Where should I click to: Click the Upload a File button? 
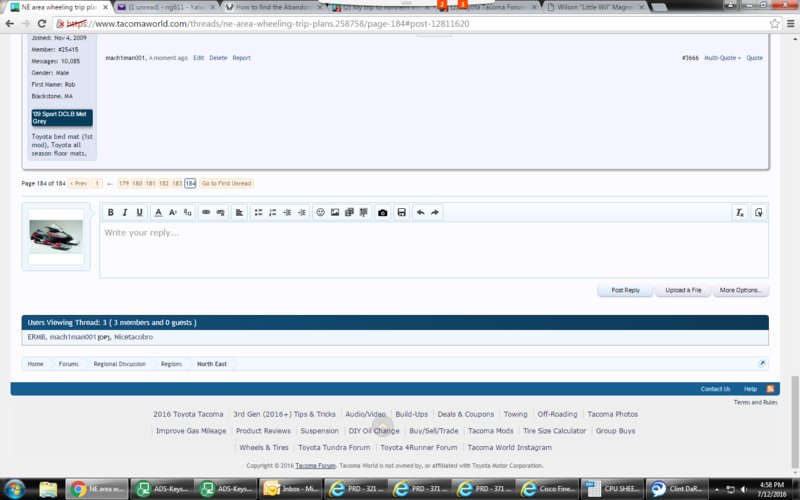click(x=683, y=290)
